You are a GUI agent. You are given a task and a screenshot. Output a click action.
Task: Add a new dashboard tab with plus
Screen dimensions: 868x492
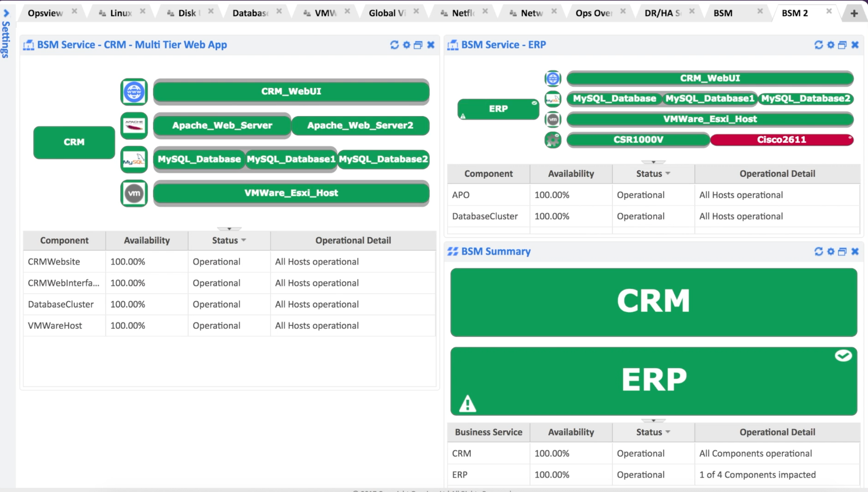pyautogui.click(x=854, y=13)
